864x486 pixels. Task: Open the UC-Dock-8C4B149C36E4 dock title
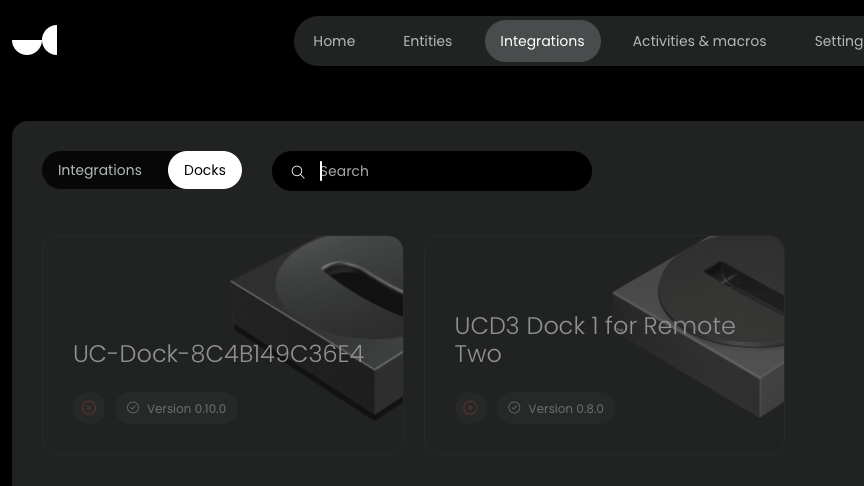pos(218,354)
